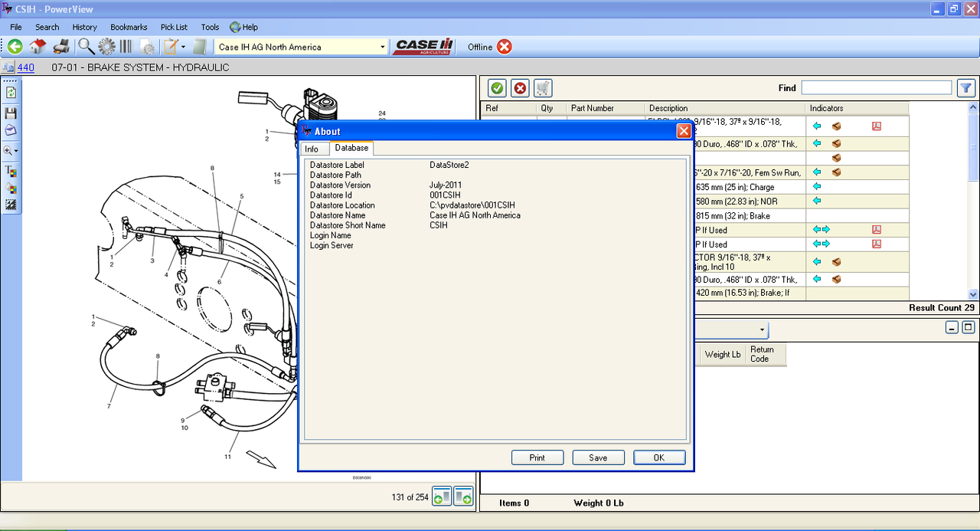Screen dimensions: 980x531
Task: Minimize the lower right panel
Action: (x=952, y=327)
